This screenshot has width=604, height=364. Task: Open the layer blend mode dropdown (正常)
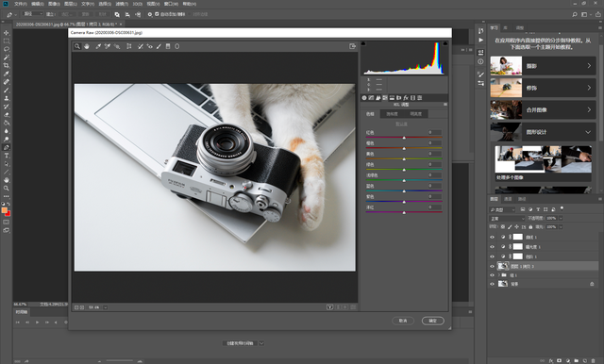click(x=507, y=218)
